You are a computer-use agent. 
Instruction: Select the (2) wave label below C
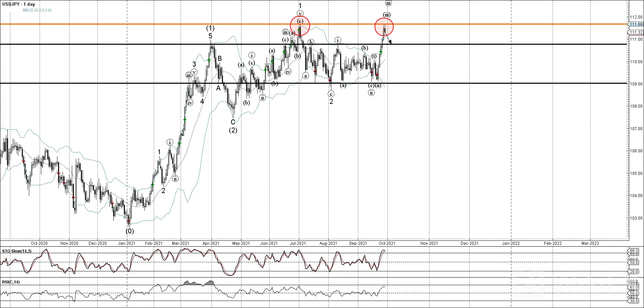click(233, 130)
